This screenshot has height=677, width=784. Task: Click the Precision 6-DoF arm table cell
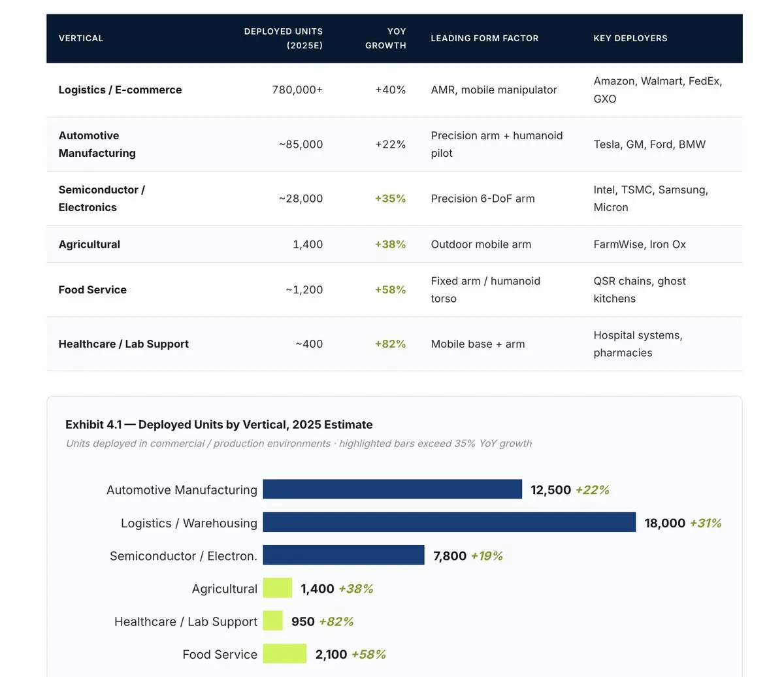pos(483,199)
